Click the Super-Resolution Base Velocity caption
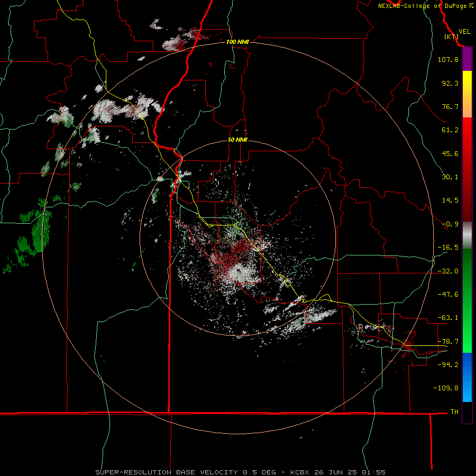476x476 pixels. coord(241,472)
